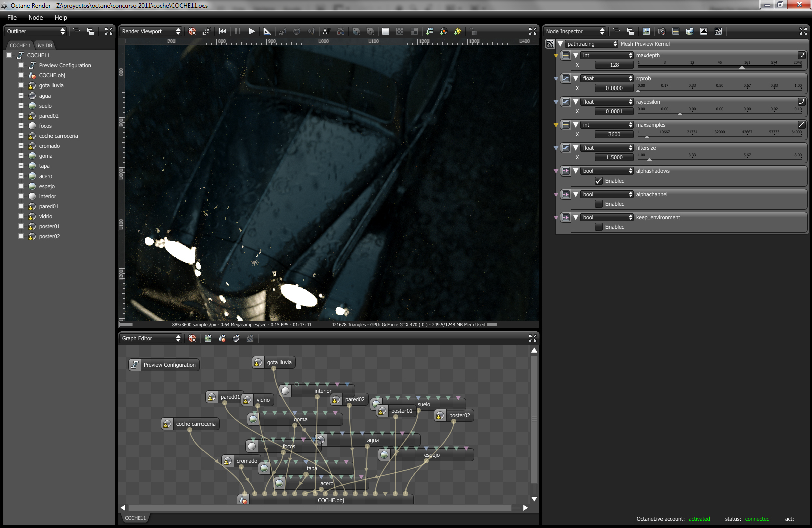Select the COCHE.obj node in Graph Editor
Viewport: 812px width, 528px height.
click(330, 500)
